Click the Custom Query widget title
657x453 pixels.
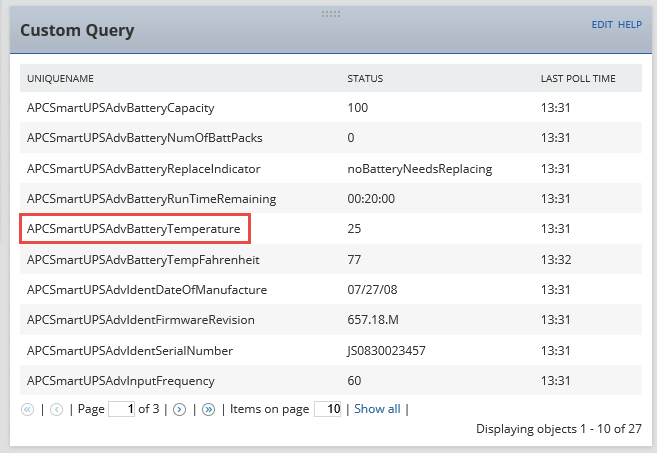[77, 31]
